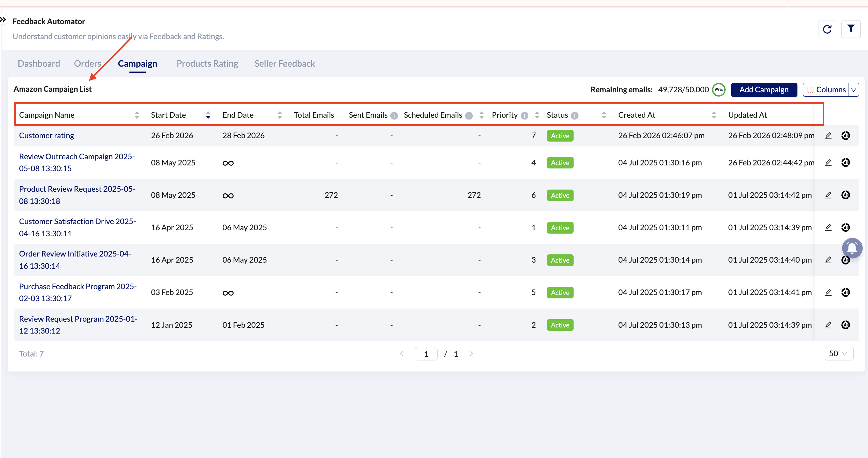Toggle sort arrows on Priority column
This screenshot has width=868, height=458.
pos(537,115)
